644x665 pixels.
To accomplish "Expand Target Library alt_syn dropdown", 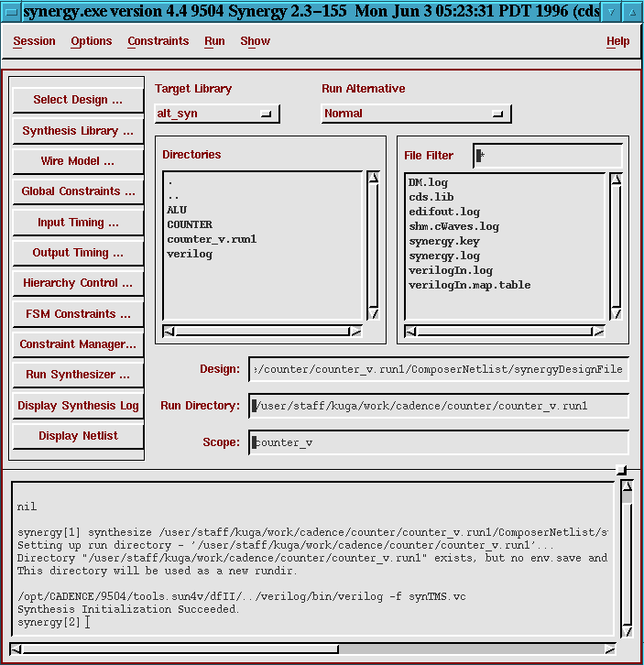I will pyautogui.click(x=217, y=114).
